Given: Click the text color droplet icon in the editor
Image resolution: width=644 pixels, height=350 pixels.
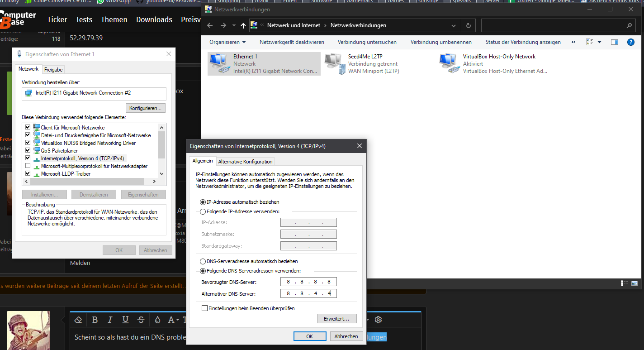Looking at the screenshot, I should [157, 319].
